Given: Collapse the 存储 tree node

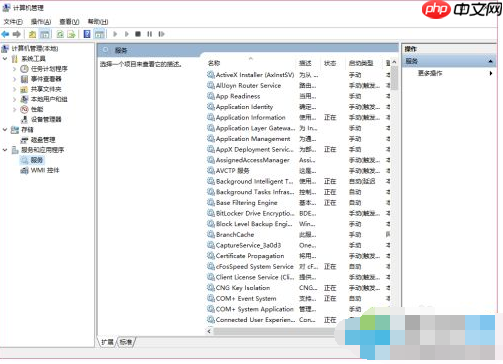Looking at the screenshot, I should tap(5, 130).
